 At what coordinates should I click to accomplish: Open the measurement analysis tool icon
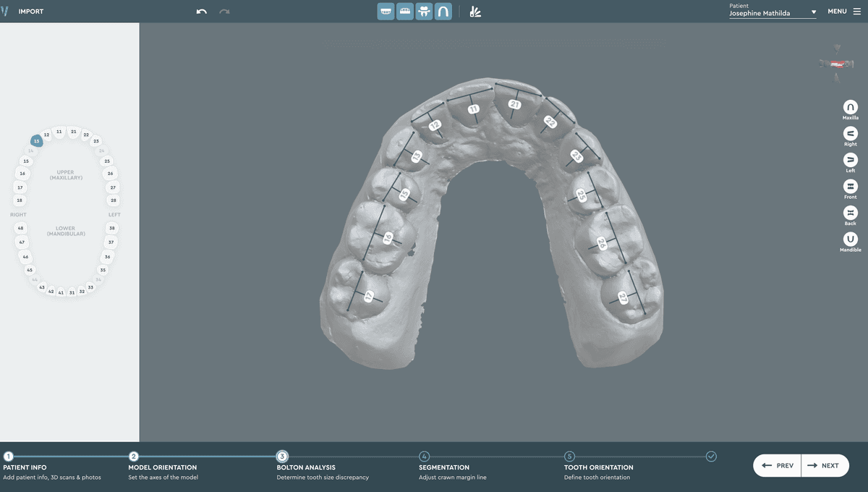coord(475,11)
